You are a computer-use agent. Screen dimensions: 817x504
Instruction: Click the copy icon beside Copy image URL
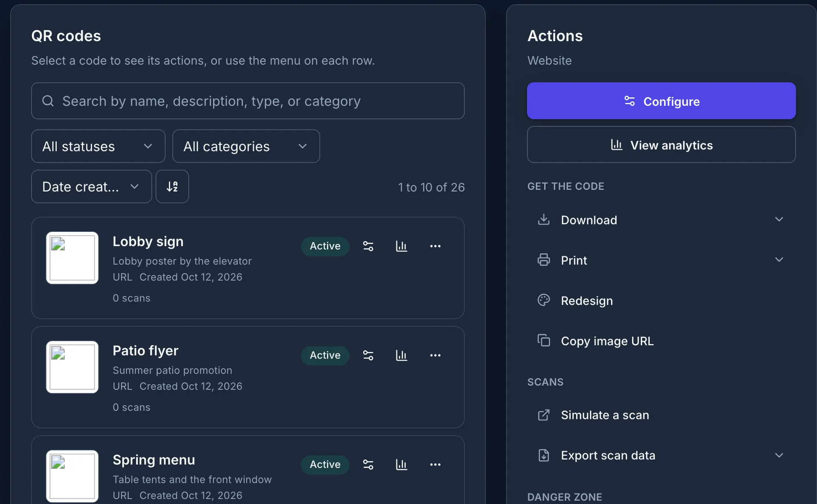point(544,341)
